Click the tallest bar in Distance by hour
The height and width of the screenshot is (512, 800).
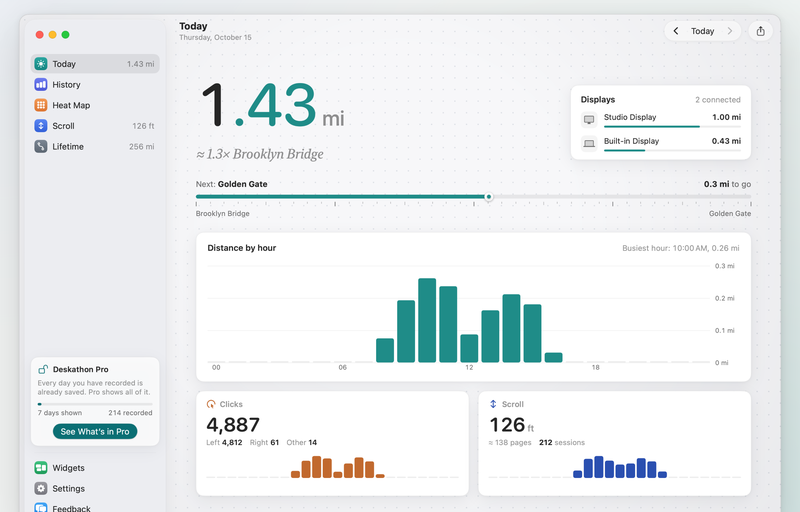coord(427,320)
